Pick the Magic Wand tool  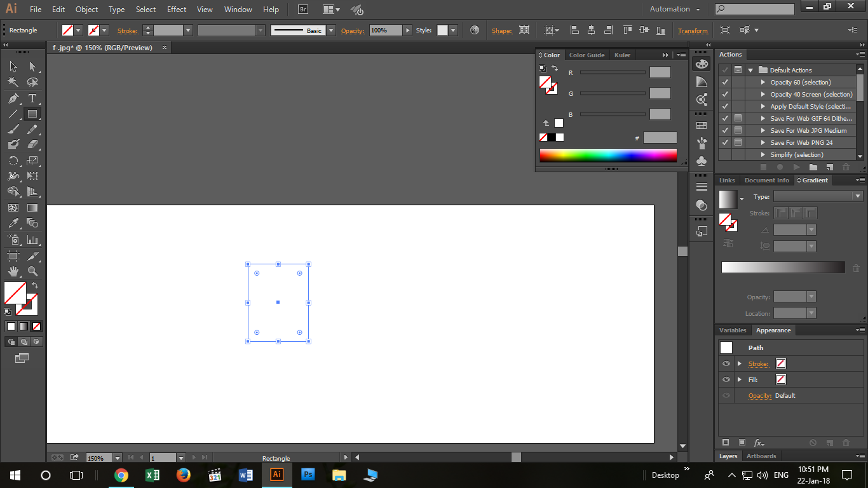13,82
